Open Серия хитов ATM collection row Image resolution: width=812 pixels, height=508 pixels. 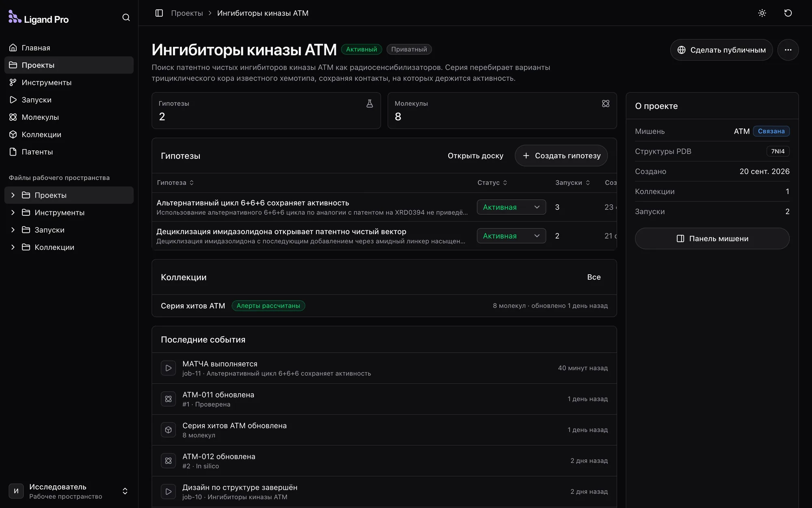384,306
